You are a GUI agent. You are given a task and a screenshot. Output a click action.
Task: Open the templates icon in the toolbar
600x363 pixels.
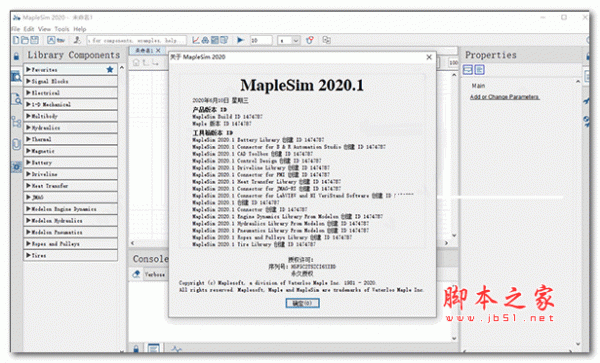(x=51, y=40)
